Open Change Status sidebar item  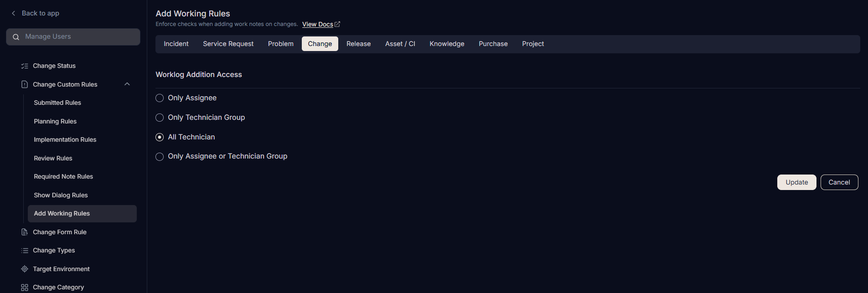[x=54, y=66]
